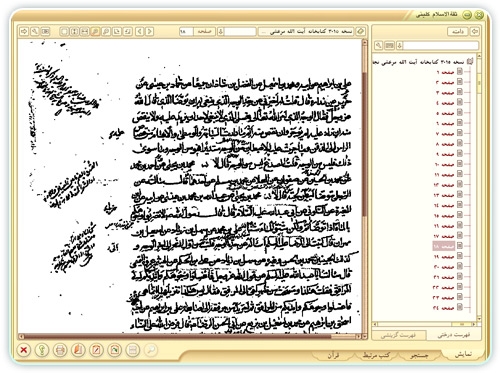Switch to the جستجو tab

[x=419, y=355]
